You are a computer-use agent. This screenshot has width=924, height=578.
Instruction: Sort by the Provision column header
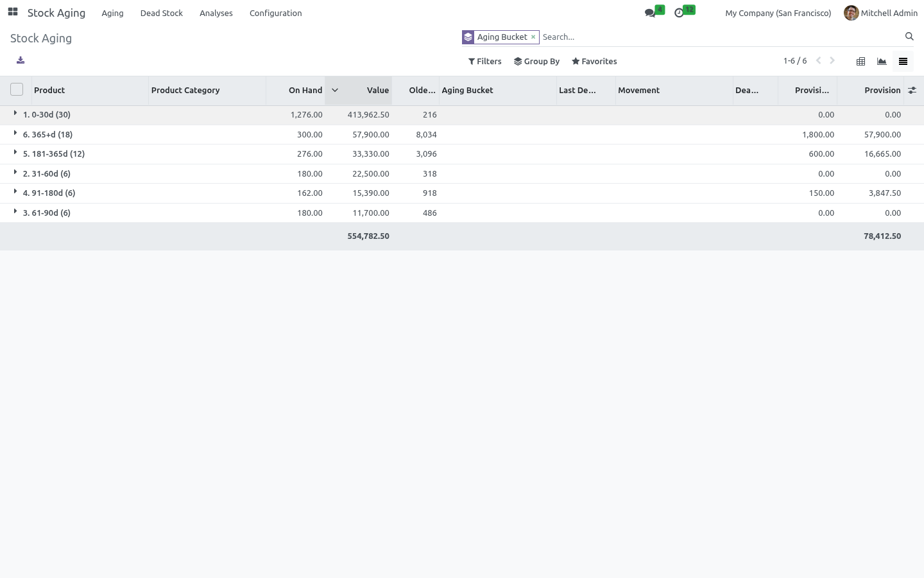click(870, 91)
